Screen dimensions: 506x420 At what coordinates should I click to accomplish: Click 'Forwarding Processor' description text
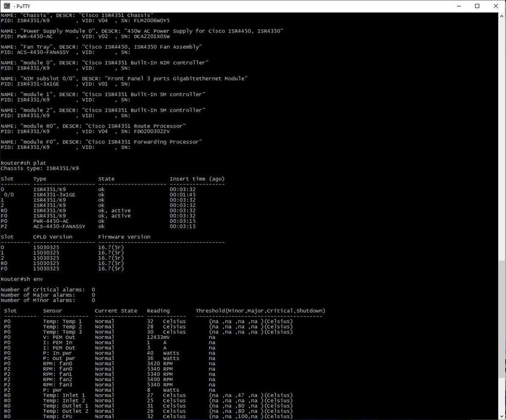(x=166, y=142)
